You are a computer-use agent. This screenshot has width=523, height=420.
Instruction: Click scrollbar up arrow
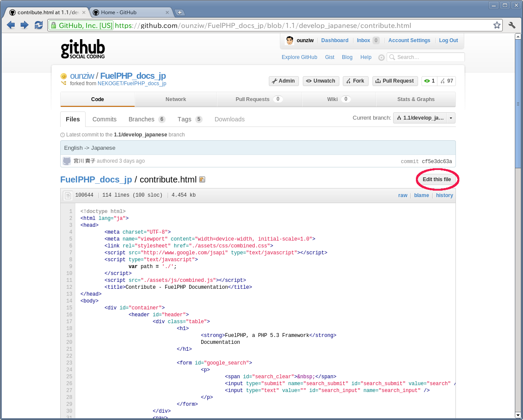[x=518, y=37]
